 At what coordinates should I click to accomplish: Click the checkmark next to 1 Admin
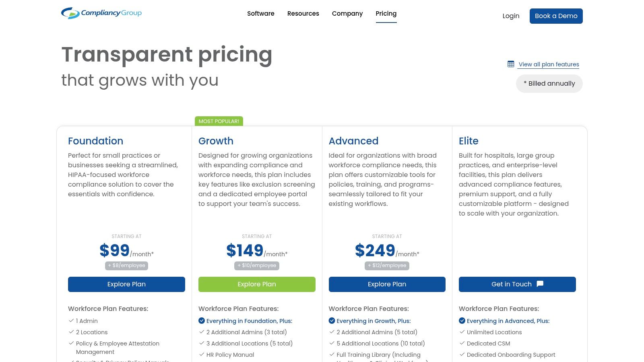[x=71, y=321]
